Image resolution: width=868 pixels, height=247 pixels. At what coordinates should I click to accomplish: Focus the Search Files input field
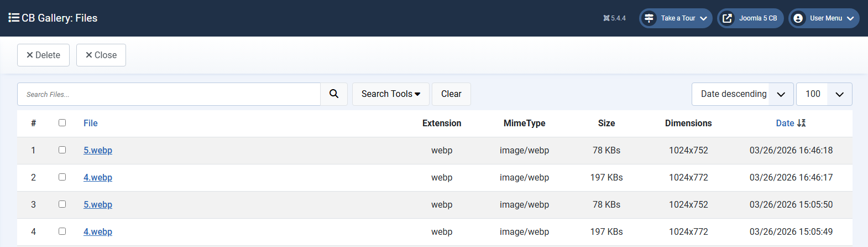click(x=169, y=94)
